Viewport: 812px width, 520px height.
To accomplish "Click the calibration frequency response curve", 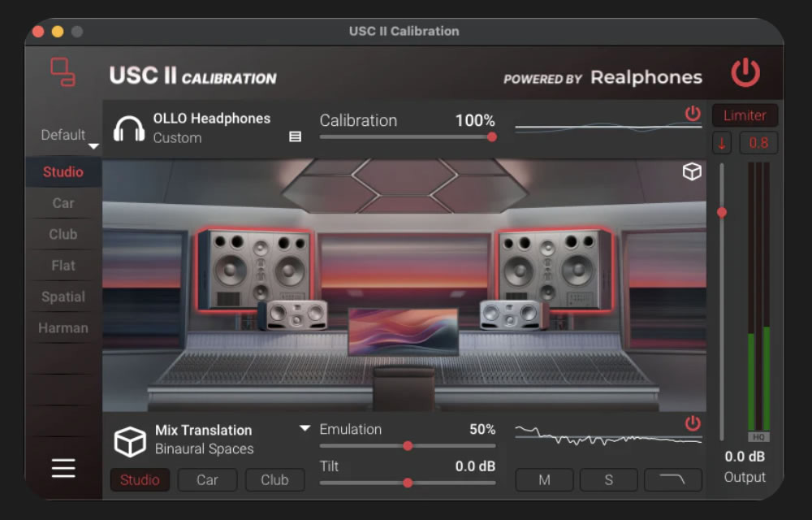I will [x=608, y=127].
